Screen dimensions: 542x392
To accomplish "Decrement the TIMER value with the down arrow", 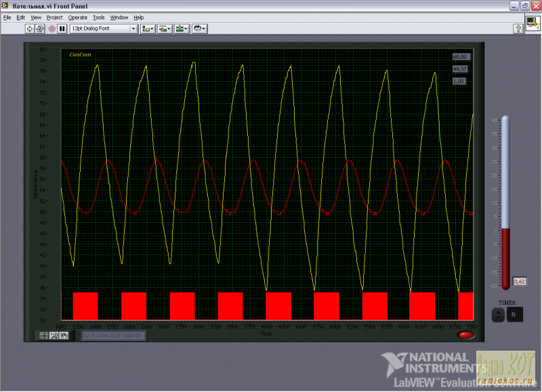I will tap(498, 318).
